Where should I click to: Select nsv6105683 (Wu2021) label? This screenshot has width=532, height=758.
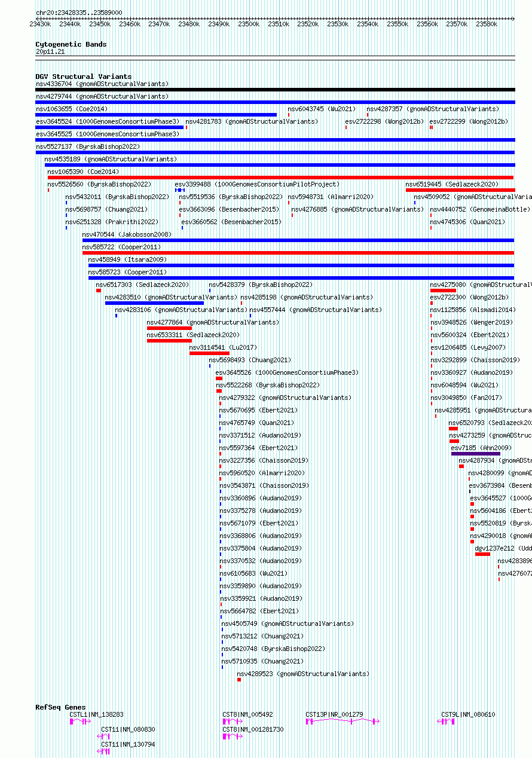coord(254,573)
